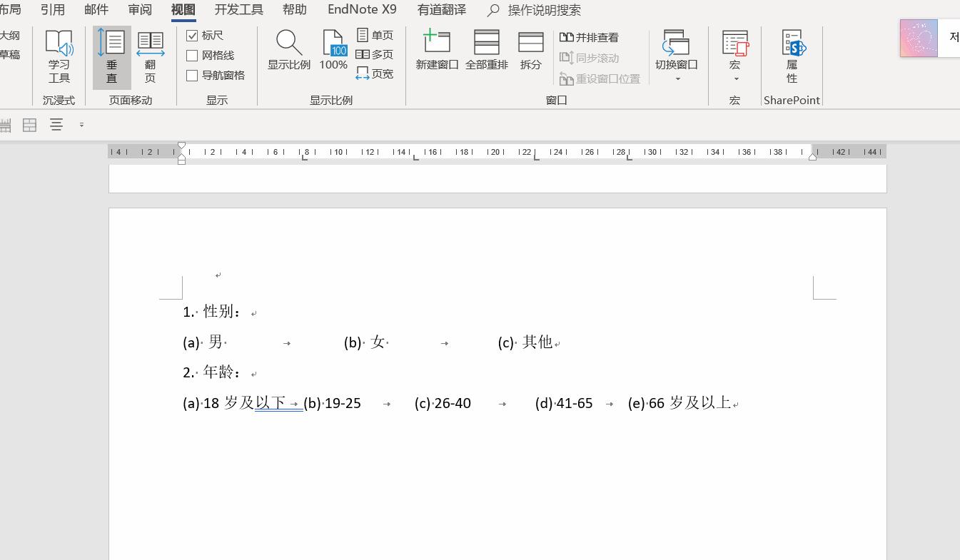Select 单页 single page view
Viewport: 960px width, 560px height.
(x=374, y=34)
